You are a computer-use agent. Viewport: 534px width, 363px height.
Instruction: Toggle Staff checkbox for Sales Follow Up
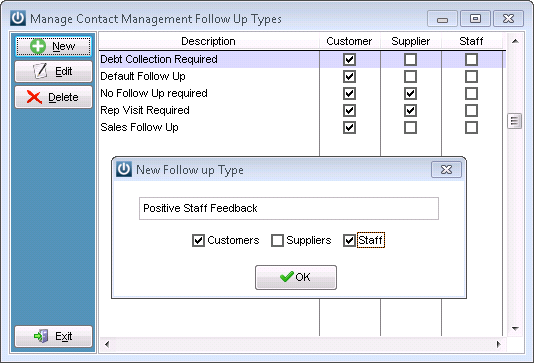[x=471, y=128]
